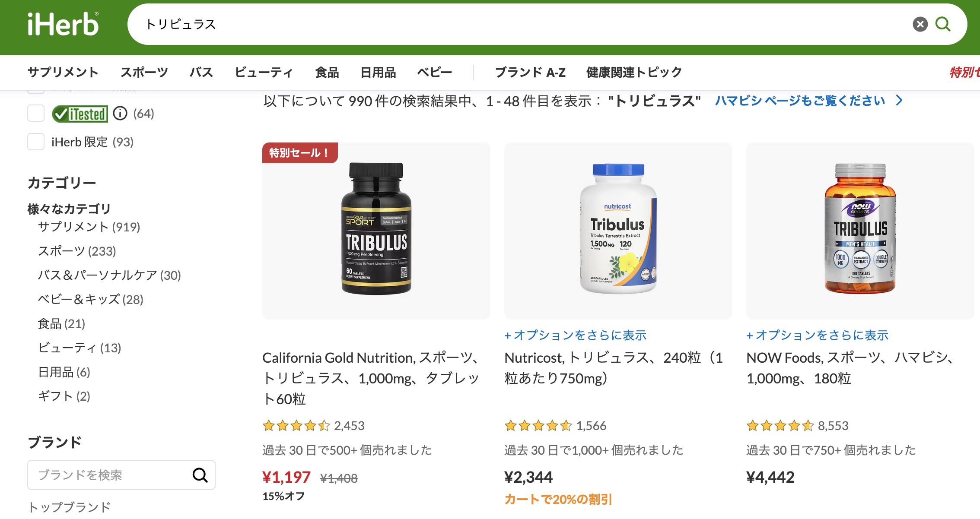Select the スポーツ (233) category filter

coord(77,251)
